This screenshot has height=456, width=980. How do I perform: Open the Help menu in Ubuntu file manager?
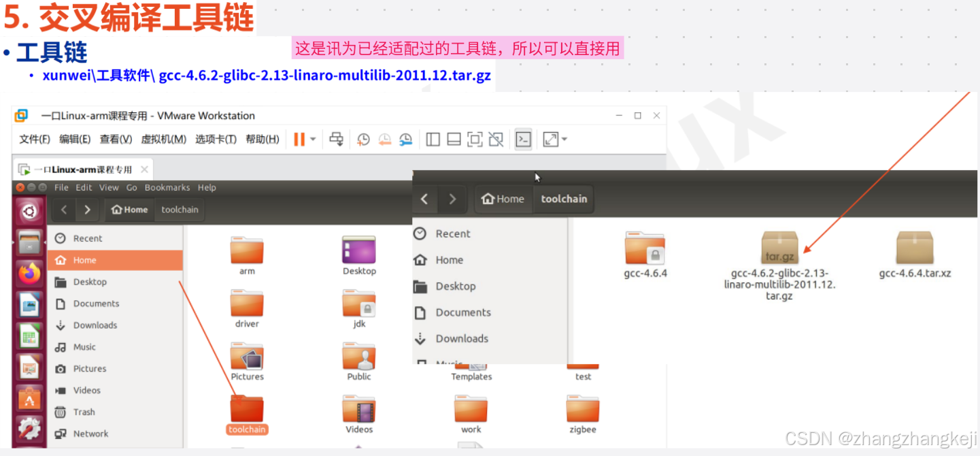207,187
